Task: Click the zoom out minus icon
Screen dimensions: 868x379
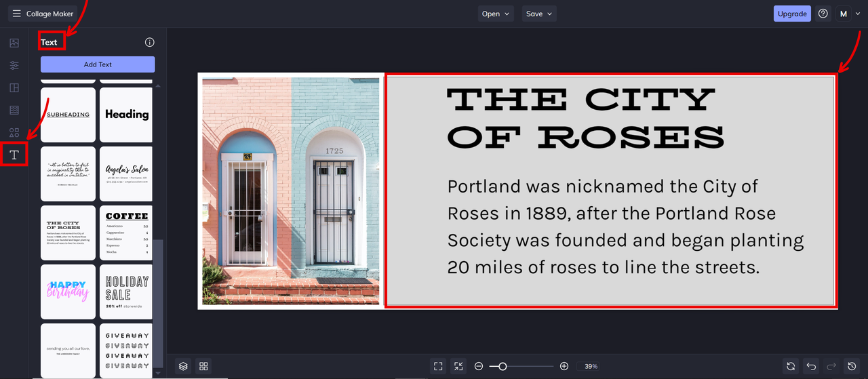Action: pyautogui.click(x=479, y=366)
